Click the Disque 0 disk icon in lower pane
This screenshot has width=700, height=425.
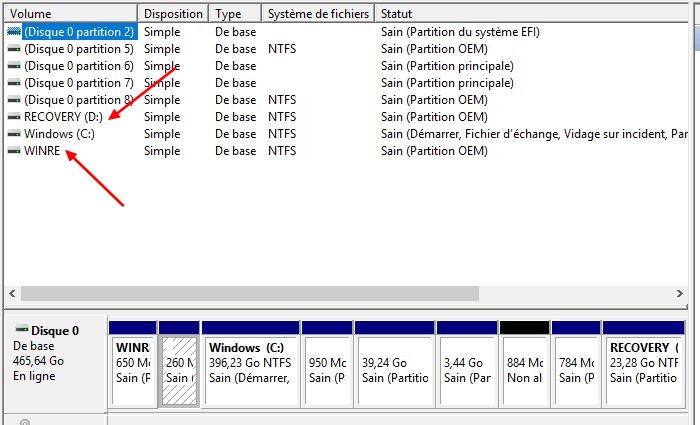tap(21, 329)
